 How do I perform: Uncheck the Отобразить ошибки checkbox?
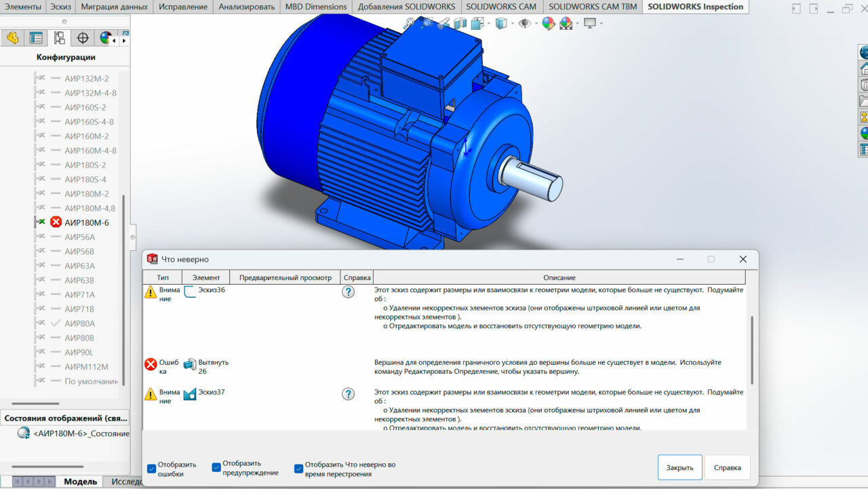[151, 469]
